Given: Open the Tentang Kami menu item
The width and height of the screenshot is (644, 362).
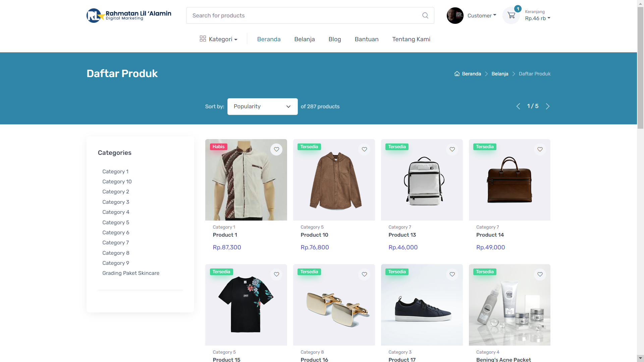Looking at the screenshot, I should pos(411,39).
